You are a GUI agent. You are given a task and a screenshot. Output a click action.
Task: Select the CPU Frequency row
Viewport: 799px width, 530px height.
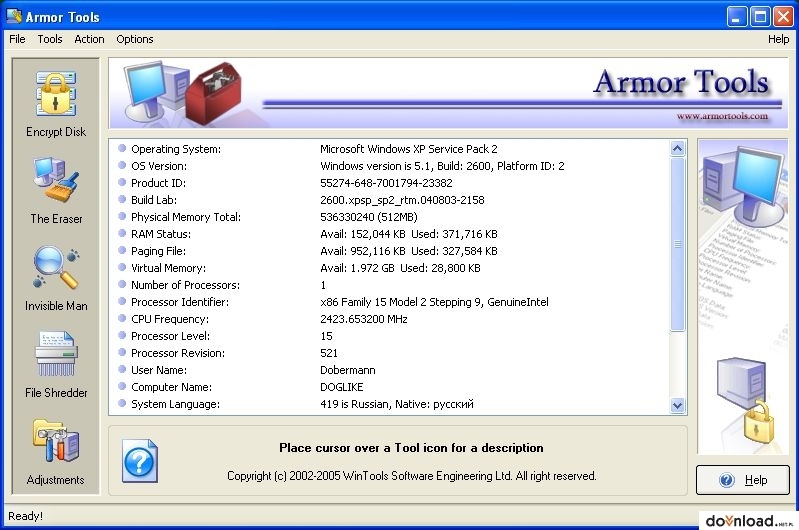[389, 319]
